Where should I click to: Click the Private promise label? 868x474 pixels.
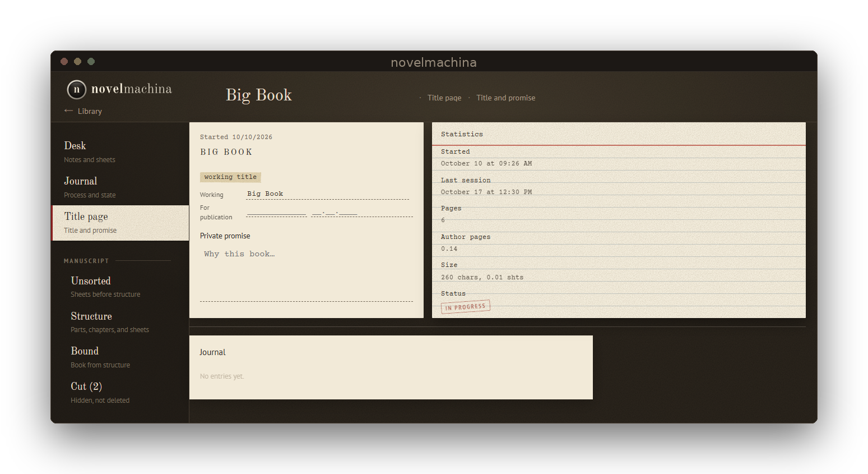(225, 236)
